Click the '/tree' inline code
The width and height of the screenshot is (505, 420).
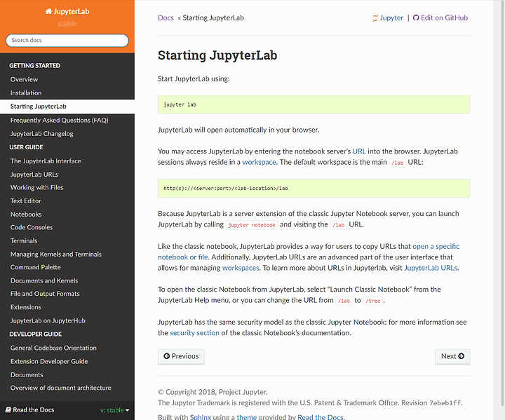373,301
